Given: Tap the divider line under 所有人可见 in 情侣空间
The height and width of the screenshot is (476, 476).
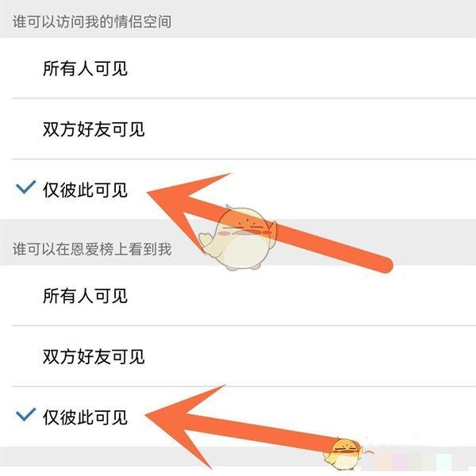Looking at the screenshot, I should click(x=244, y=98).
